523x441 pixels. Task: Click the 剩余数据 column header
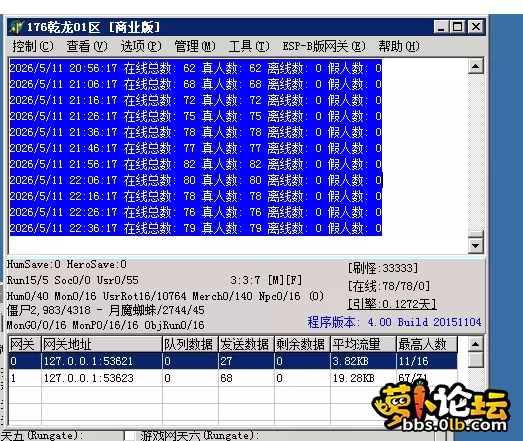point(302,344)
